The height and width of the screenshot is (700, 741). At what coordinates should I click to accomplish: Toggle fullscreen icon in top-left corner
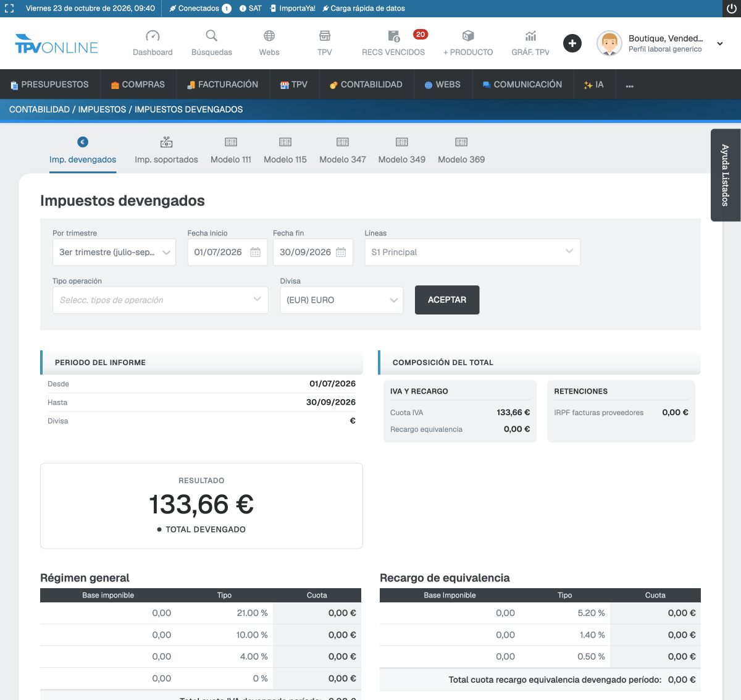9,9
